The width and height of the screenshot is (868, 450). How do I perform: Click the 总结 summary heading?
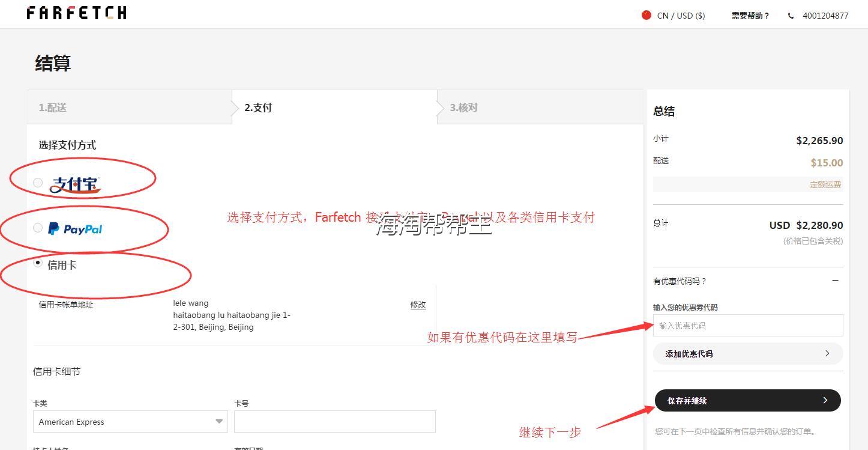(664, 111)
